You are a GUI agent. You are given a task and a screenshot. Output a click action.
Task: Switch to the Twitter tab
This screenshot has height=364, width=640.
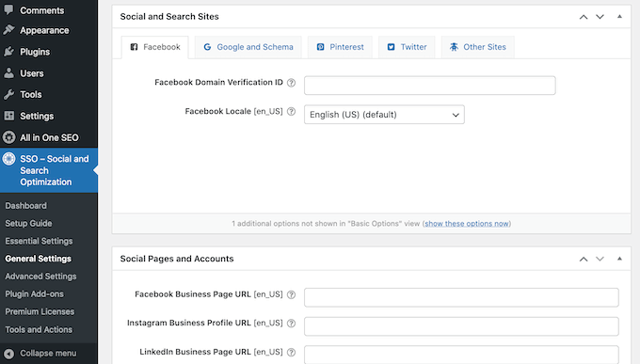[x=407, y=47]
